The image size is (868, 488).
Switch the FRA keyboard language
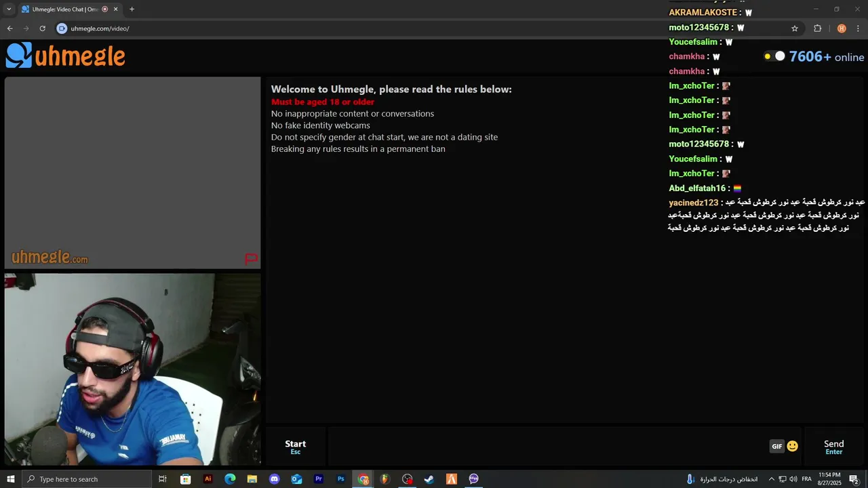click(x=807, y=479)
